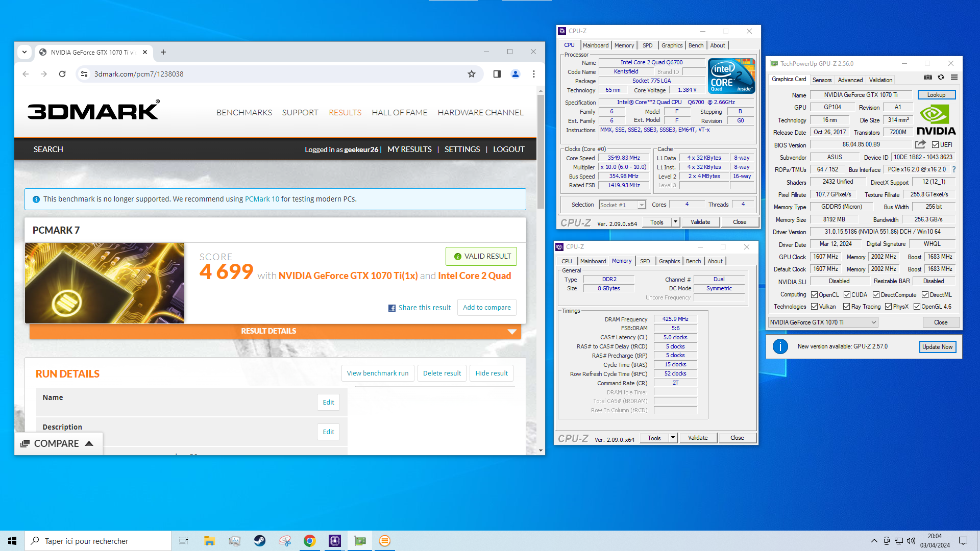Click the BIOS version share icon
This screenshot has width=980, height=551.
pos(920,144)
